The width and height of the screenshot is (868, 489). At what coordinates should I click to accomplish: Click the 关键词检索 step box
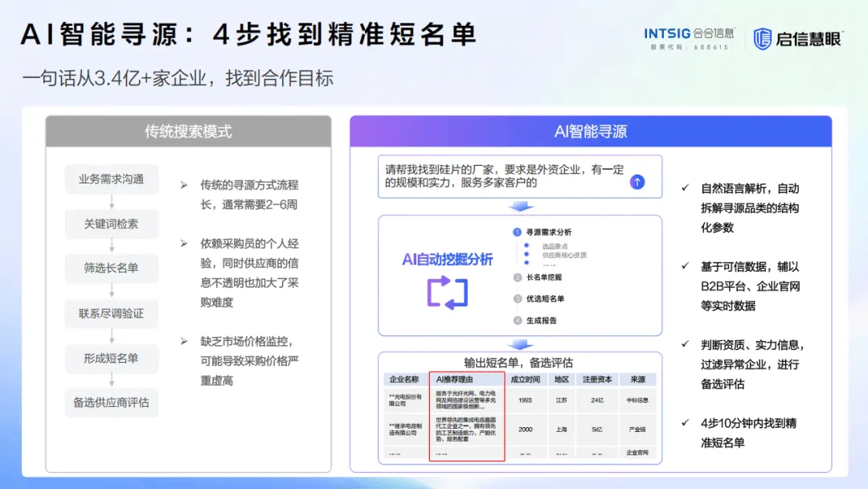click(111, 224)
